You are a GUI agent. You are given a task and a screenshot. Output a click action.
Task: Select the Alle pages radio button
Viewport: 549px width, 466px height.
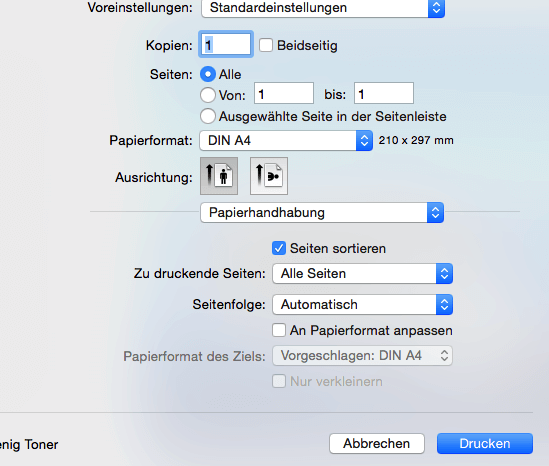tap(208, 74)
